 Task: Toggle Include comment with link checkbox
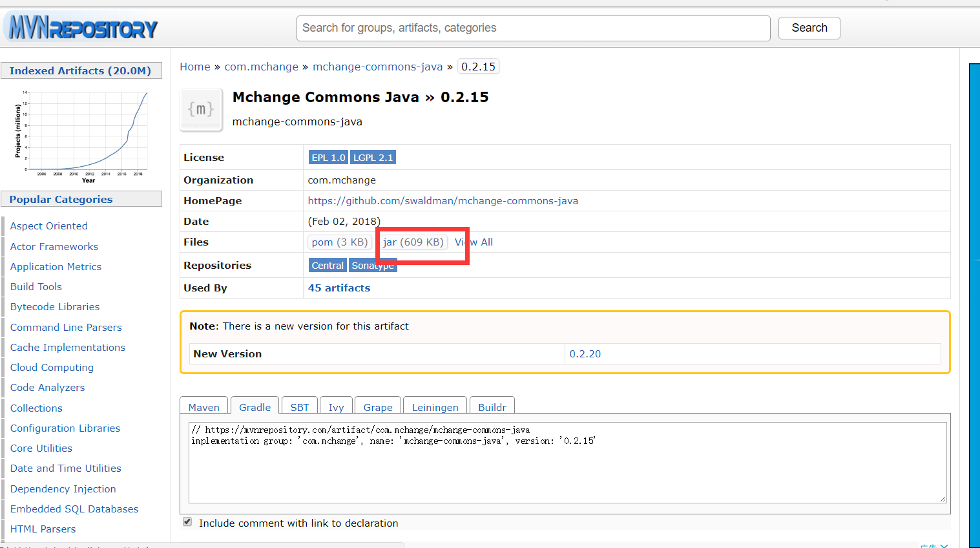point(187,522)
